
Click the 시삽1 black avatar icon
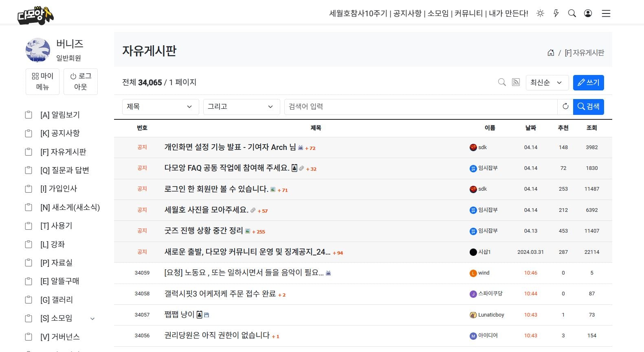point(473,252)
